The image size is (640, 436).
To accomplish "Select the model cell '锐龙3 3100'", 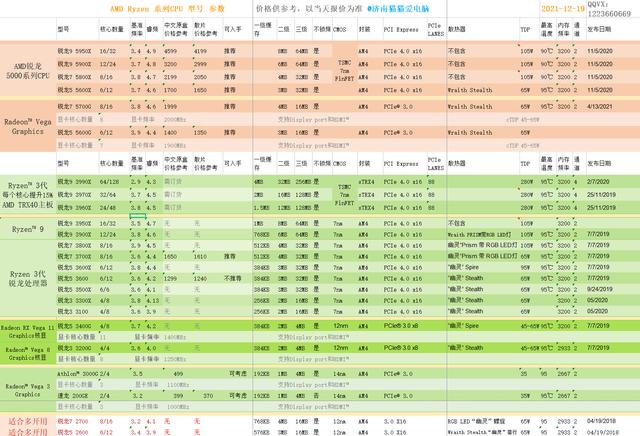I will 73,312.
